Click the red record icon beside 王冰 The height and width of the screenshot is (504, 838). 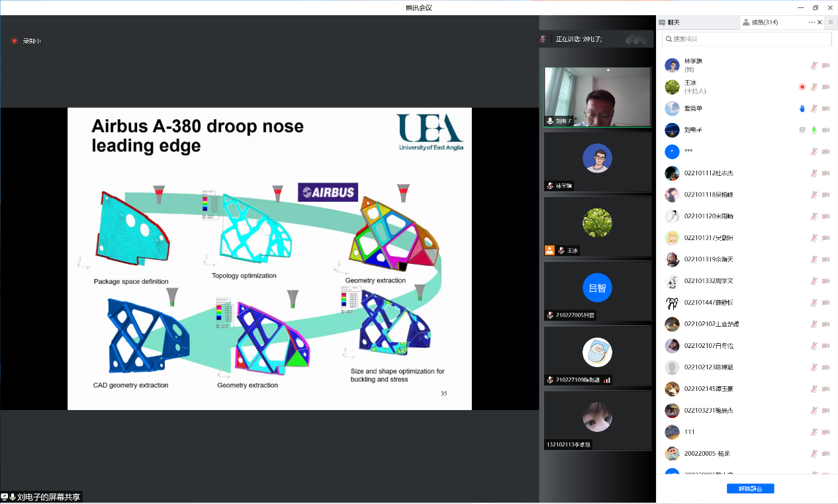pos(802,87)
